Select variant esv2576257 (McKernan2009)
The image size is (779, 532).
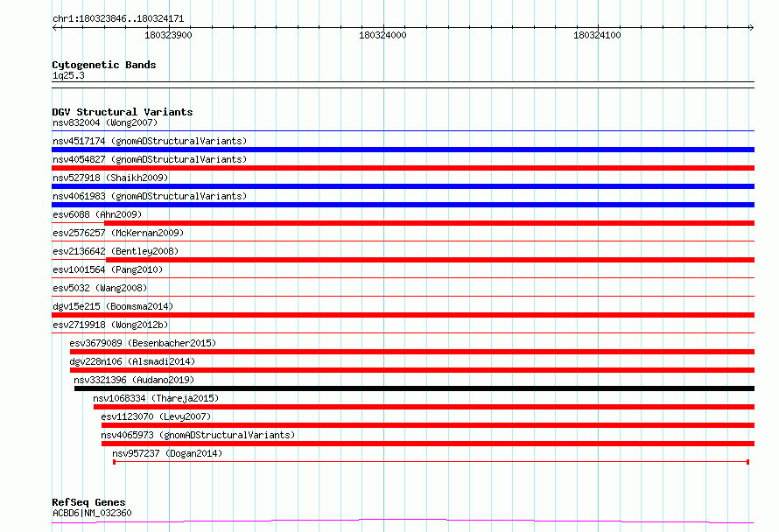pos(118,233)
